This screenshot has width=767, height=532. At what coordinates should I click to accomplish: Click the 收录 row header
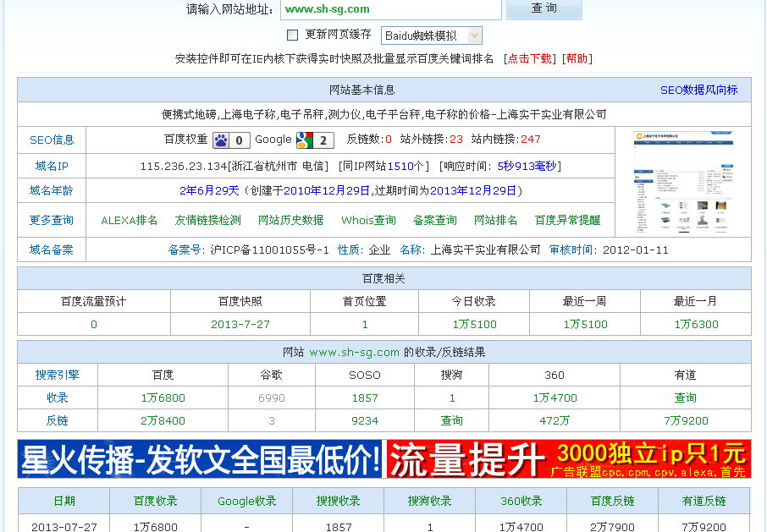pyautogui.click(x=58, y=398)
